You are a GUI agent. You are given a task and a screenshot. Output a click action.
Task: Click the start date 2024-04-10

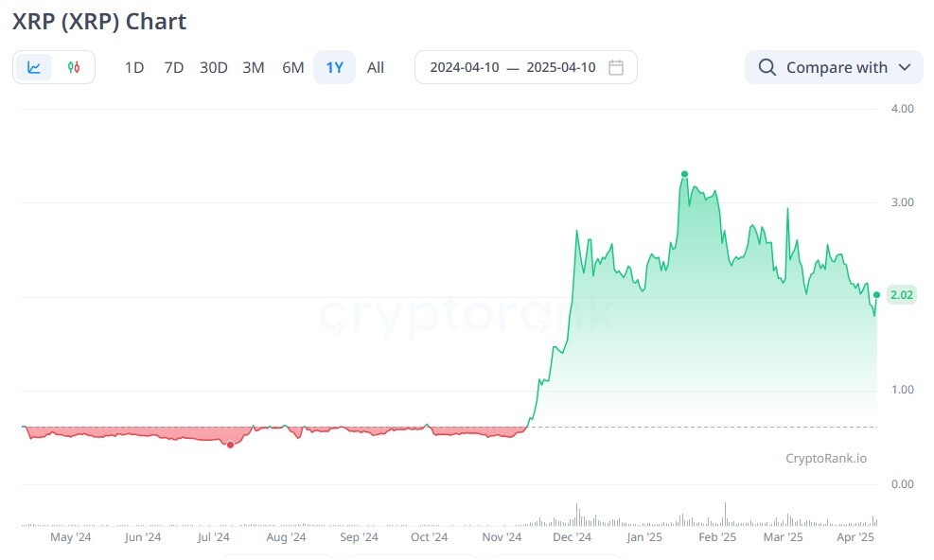click(x=465, y=67)
